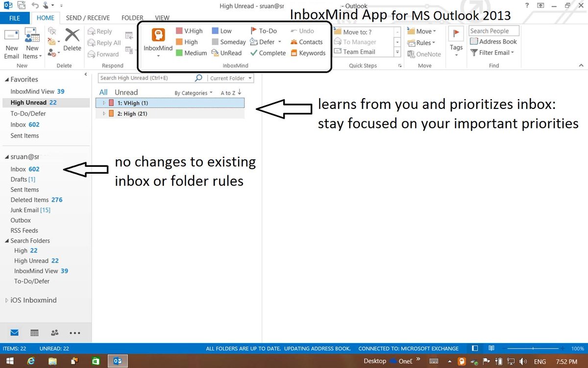Open the FILE tab
Viewport: 588px width, 368px height.
coord(16,18)
